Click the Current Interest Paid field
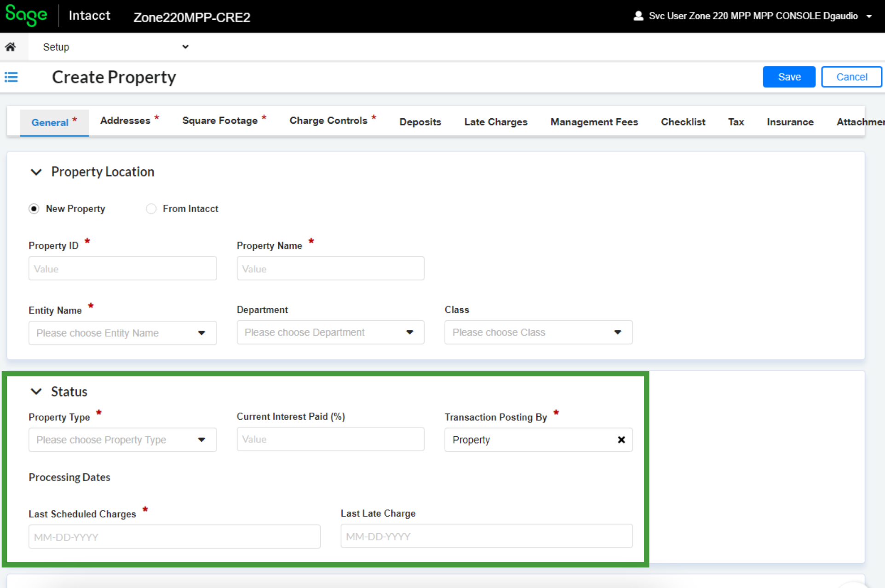Viewport: 885px width, 588px height. 330,439
